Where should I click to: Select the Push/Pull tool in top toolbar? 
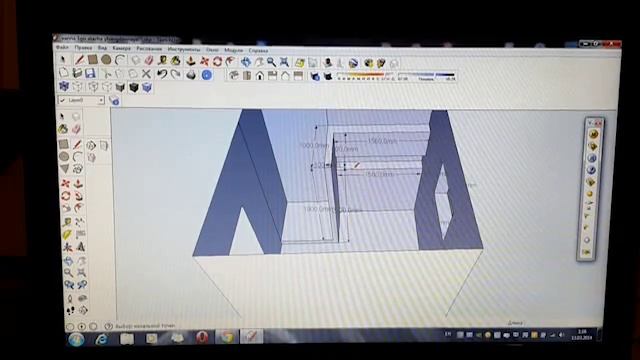[191, 61]
